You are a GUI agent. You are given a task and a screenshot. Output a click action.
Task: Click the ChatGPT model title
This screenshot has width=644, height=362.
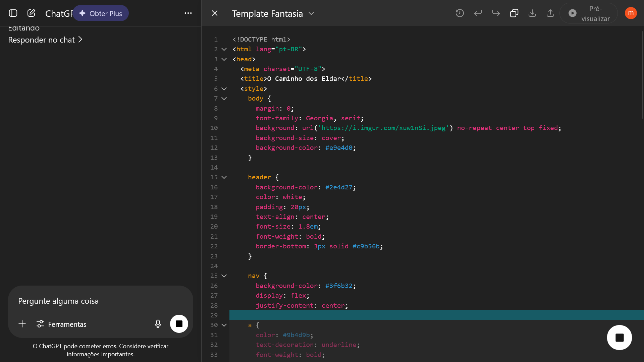coord(59,13)
